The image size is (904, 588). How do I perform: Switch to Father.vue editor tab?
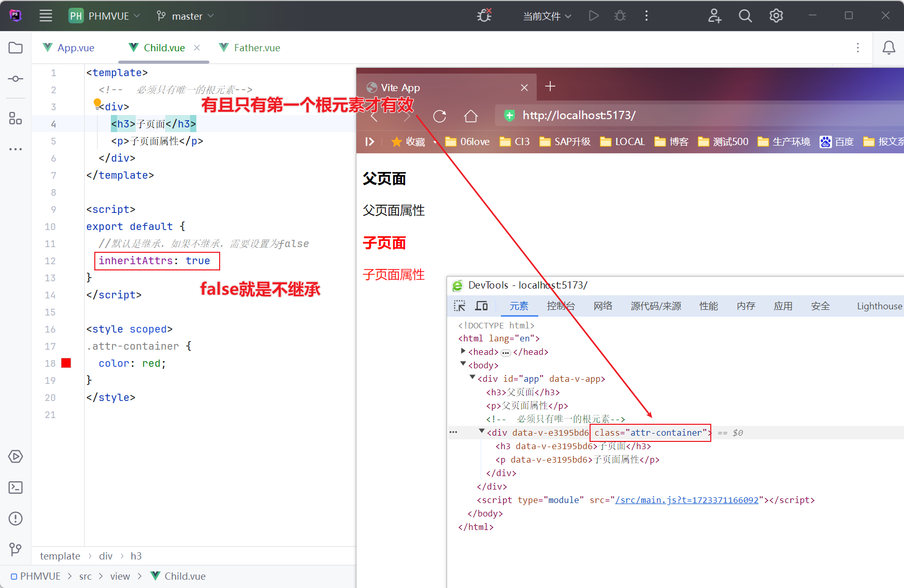[250, 48]
